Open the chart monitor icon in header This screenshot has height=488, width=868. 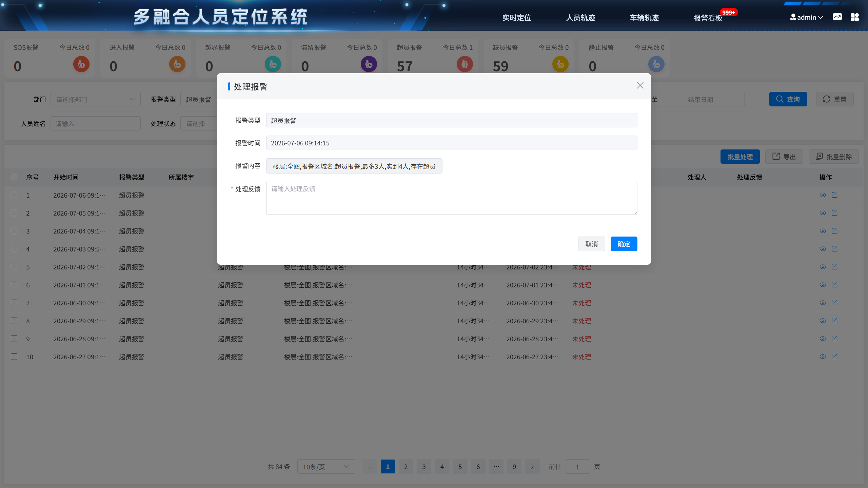pyautogui.click(x=837, y=17)
